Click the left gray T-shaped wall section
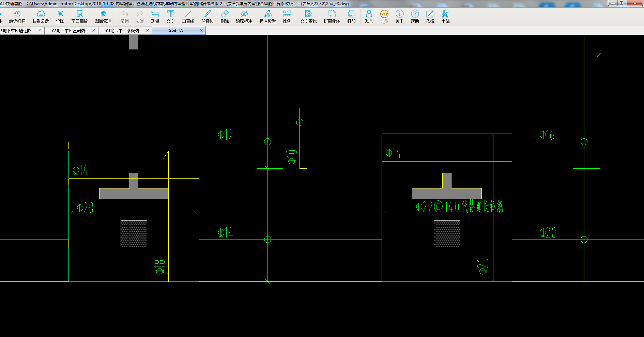The width and height of the screenshot is (644, 337). click(x=134, y=193)
